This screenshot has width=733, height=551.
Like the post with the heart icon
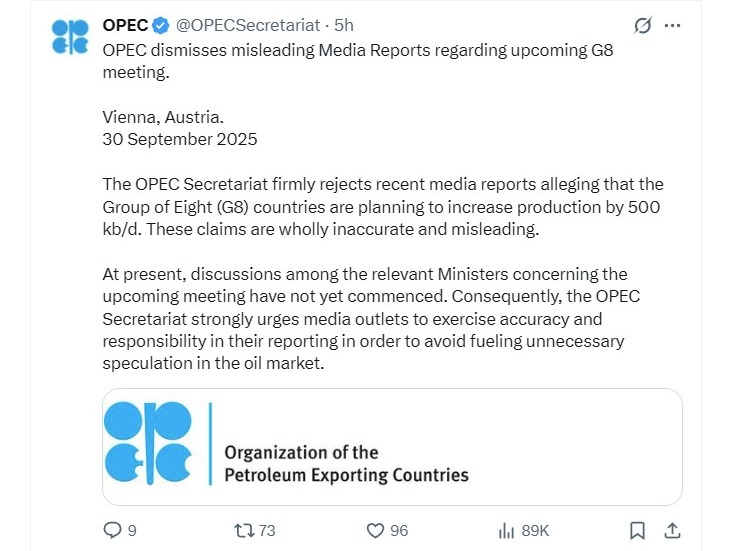coord(375,530)
